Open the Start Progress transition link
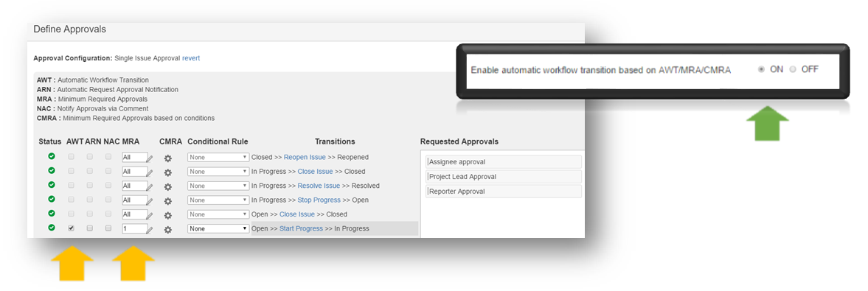 (x=301, y=228)
